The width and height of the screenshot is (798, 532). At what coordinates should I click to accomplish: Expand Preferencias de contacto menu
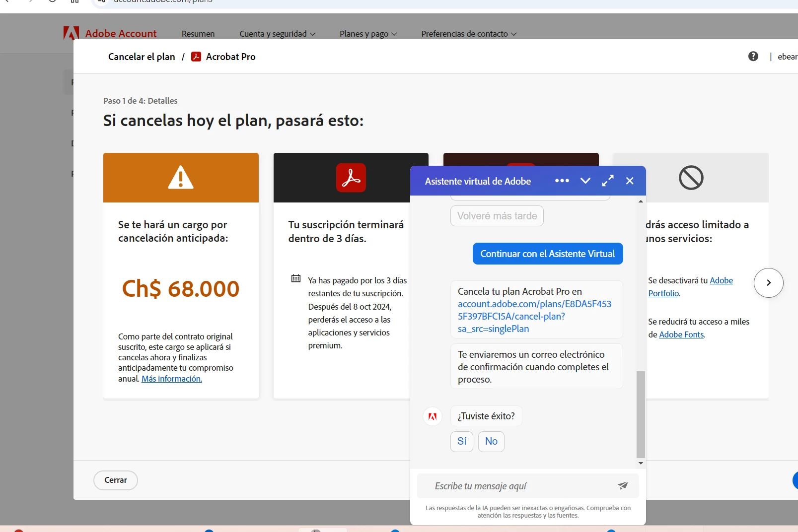(x=469, y=34)
